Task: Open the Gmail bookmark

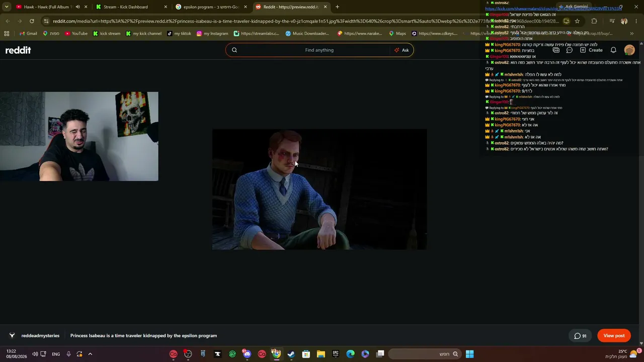Action: tap(28, 34)
